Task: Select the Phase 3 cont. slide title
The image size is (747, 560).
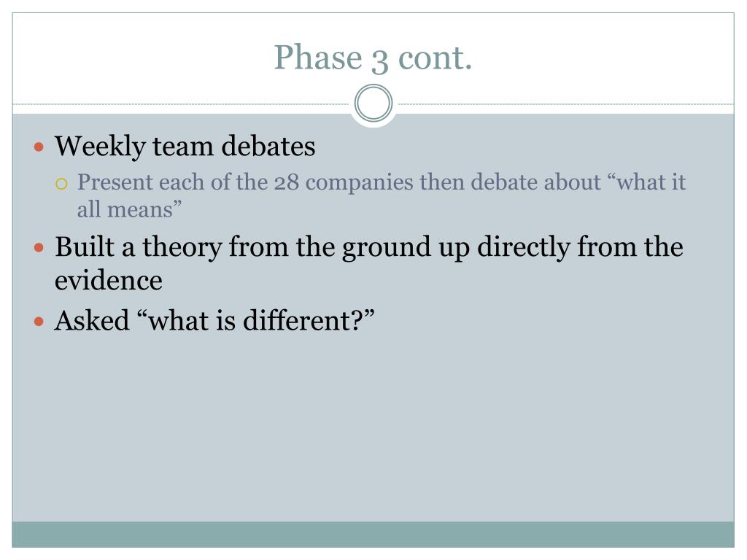Action: pyautogui.click(x=373, y=58)
